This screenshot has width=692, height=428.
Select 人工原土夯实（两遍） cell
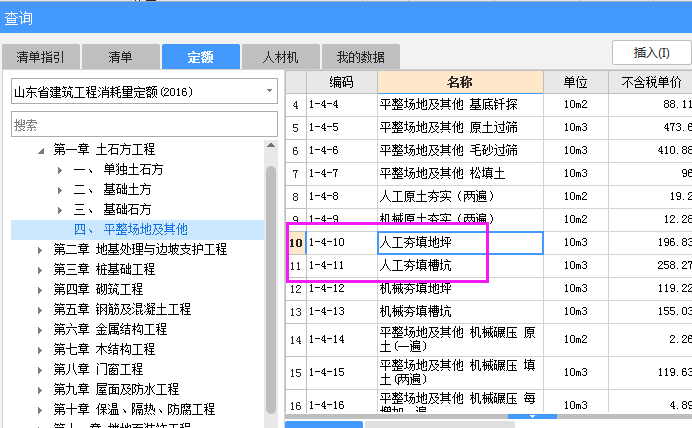[460, 197]
